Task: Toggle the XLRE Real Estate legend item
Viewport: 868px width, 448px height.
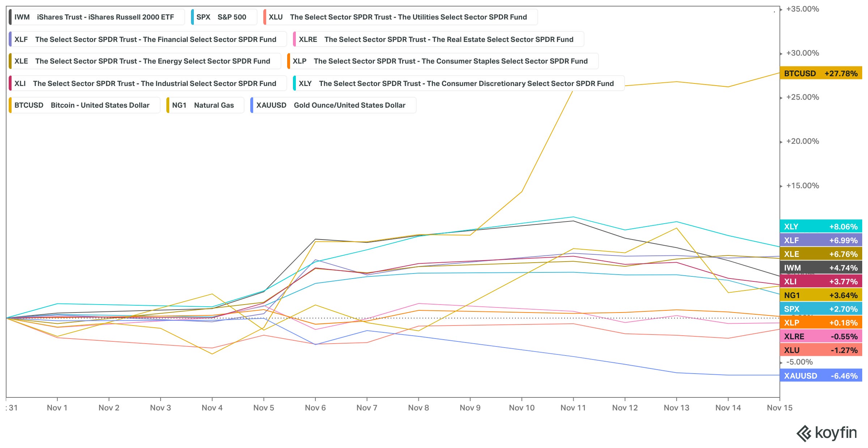Action: (438, 39)
